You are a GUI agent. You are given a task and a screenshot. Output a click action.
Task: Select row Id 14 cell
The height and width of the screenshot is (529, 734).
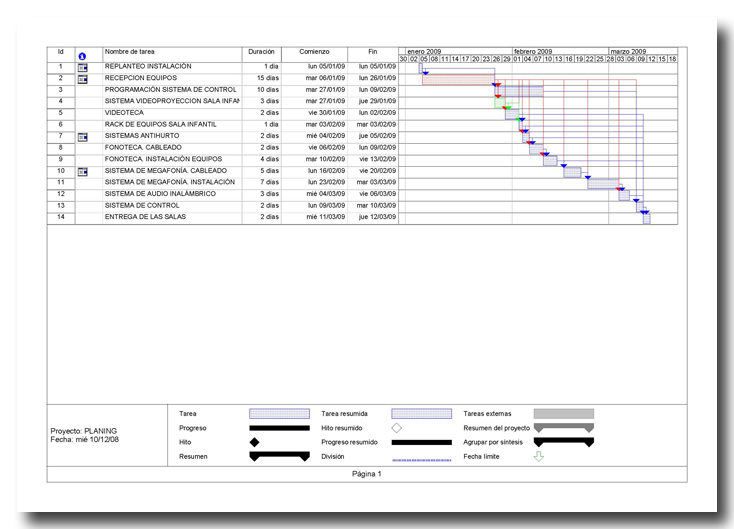61,217
